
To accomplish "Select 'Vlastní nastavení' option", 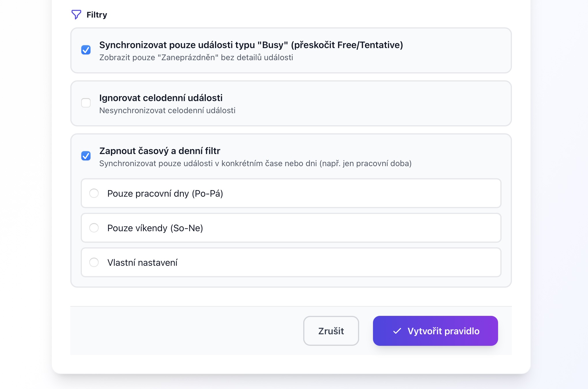I will pos(94,262).
